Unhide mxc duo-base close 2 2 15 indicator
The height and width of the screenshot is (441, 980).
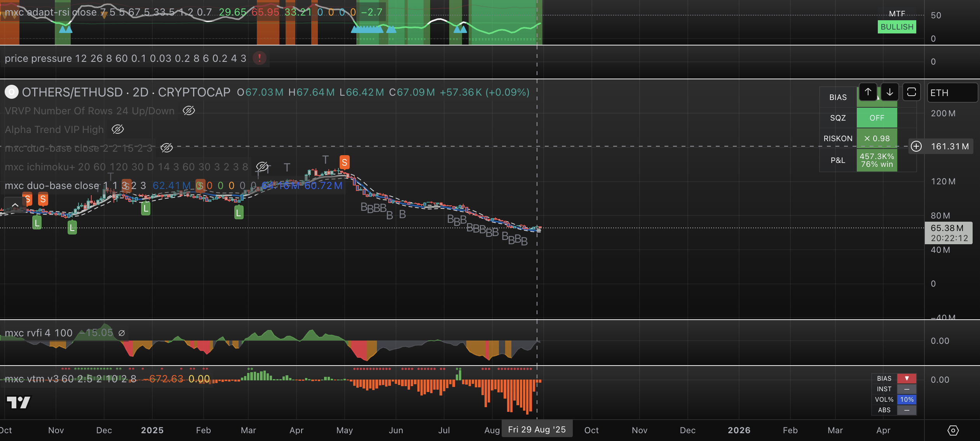coord(166,148)
